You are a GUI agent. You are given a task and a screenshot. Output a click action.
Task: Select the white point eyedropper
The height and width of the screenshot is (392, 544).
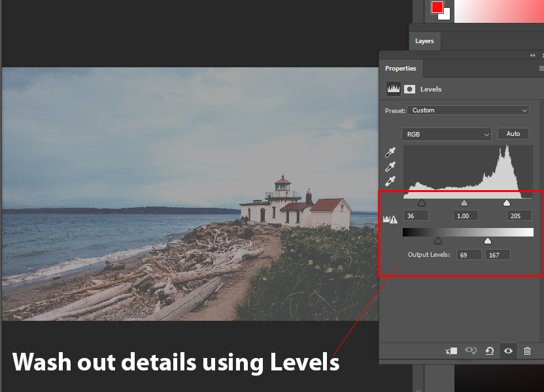390,181
